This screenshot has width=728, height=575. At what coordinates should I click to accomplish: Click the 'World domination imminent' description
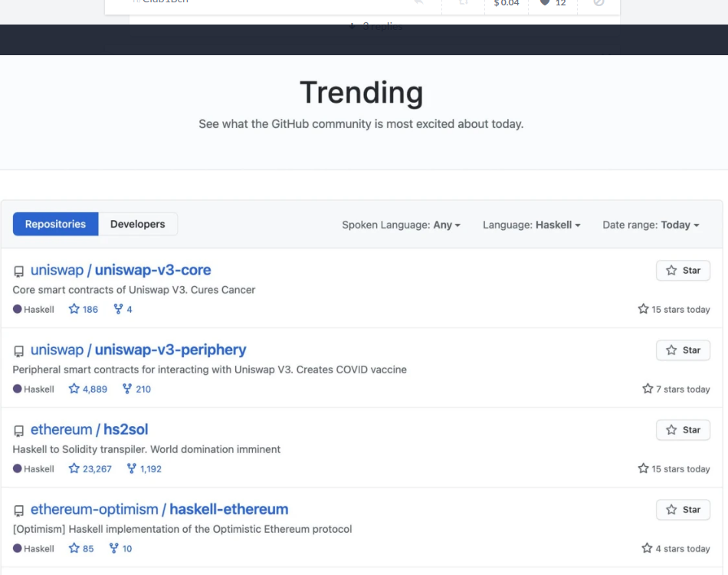tap(146, 449)
